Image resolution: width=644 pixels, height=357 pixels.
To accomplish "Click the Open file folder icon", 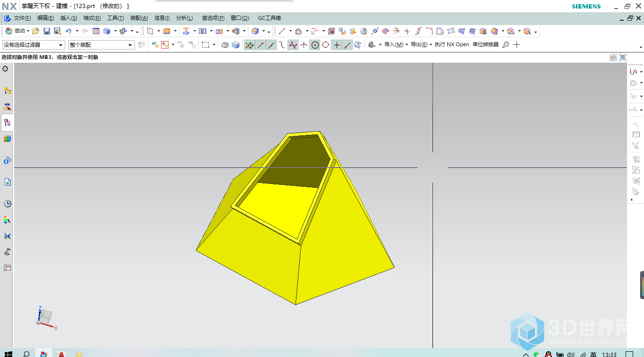I will click(x=35, y=31).
